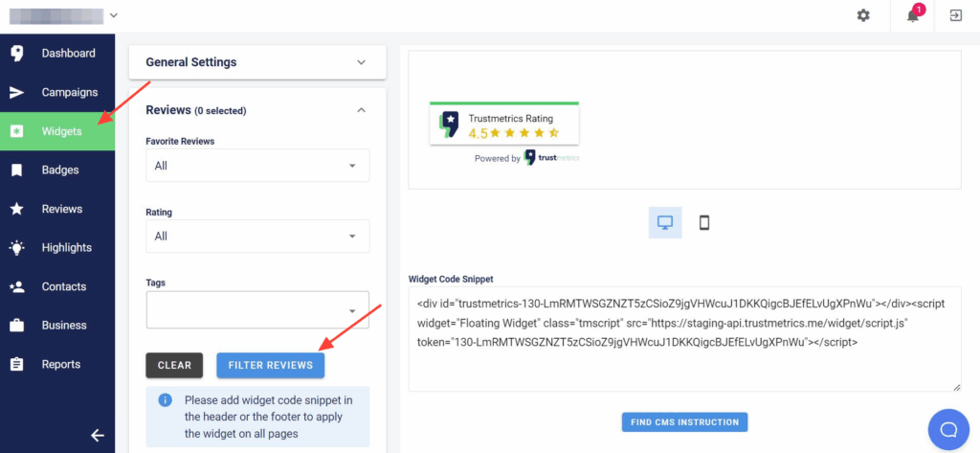
Task: Click the Trustmetrics Rating widget text
Action: 511,118
